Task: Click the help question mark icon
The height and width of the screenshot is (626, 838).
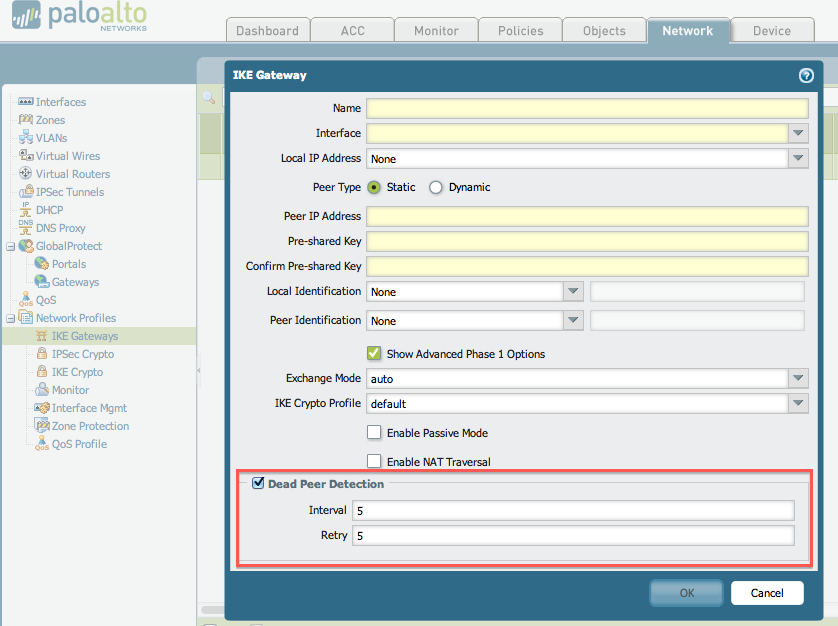Action: 806,75
